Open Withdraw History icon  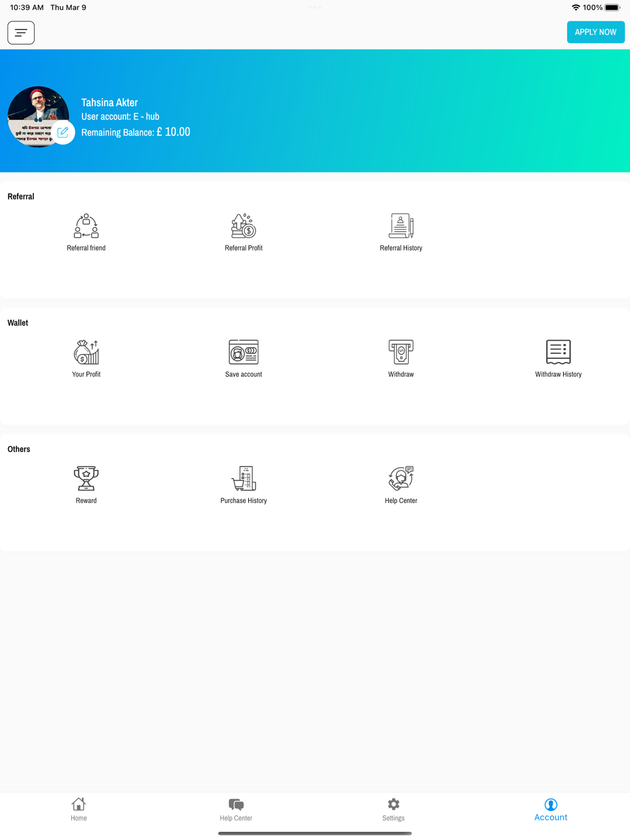coord(558,352)
